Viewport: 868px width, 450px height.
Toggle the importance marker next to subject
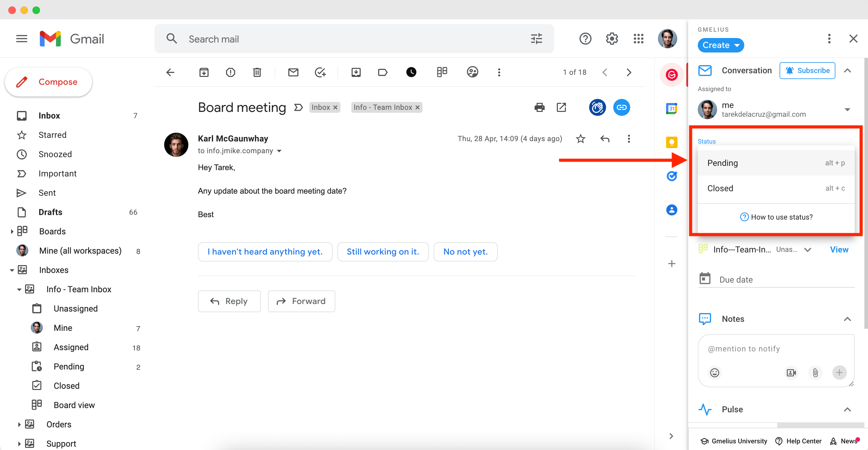coord(298,107)
